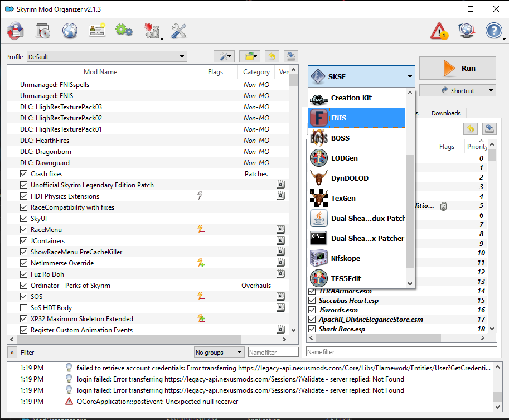The height and width of the screenshot is (420, 509).
Task: Click the Nifskope icon in dropdown
Action: (x=319, y=259)
